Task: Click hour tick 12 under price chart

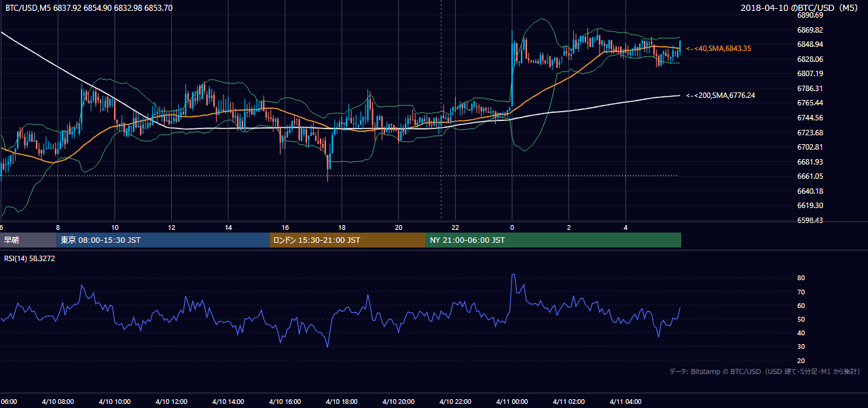Action: coord(171,228)
